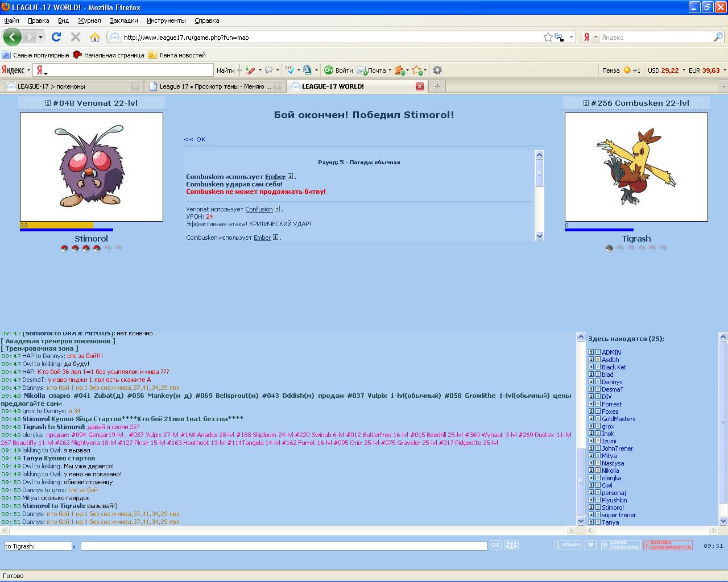Open 'Лента новостей' feed bookmark
Image resolution: width=728 pixels, height=582 pixels.
click(x=177, y=55)
